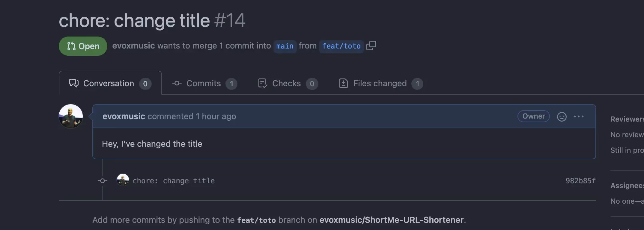The height and width of the screenshot is (230, 644).
Task: Click evoxmusic's profile picture beside the comment
Action: 71,116
